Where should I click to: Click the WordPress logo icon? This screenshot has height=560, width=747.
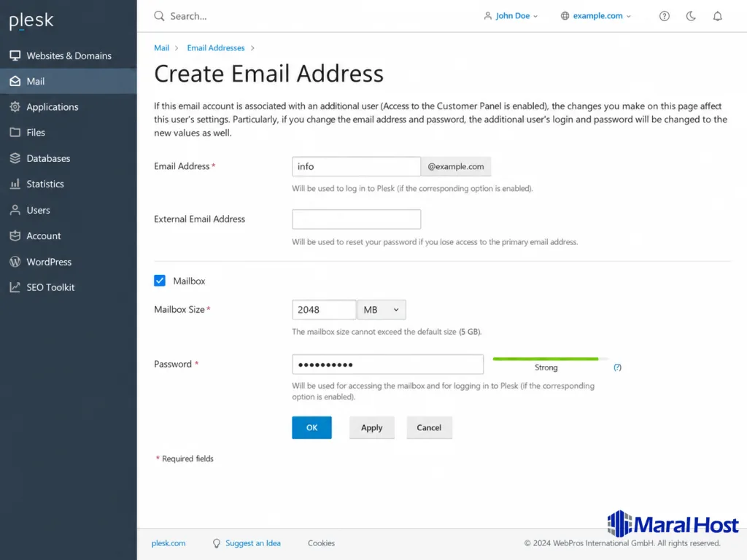tap(15, 262)
